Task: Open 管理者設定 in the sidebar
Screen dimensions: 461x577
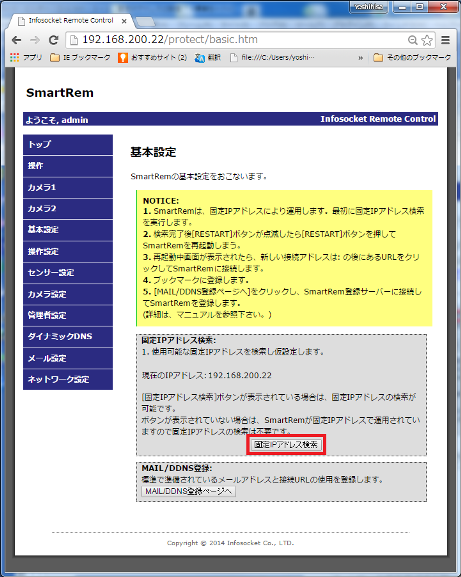Action: [x=68, y=315]
